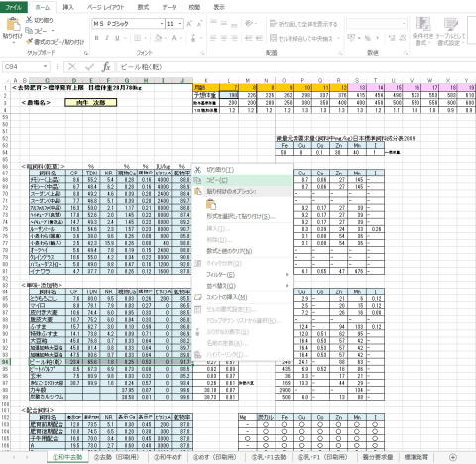Image resolution: width=476 pixels, height=464 pixels.
Task: Toggle Bold formatting
Action: tap(96, 38)
